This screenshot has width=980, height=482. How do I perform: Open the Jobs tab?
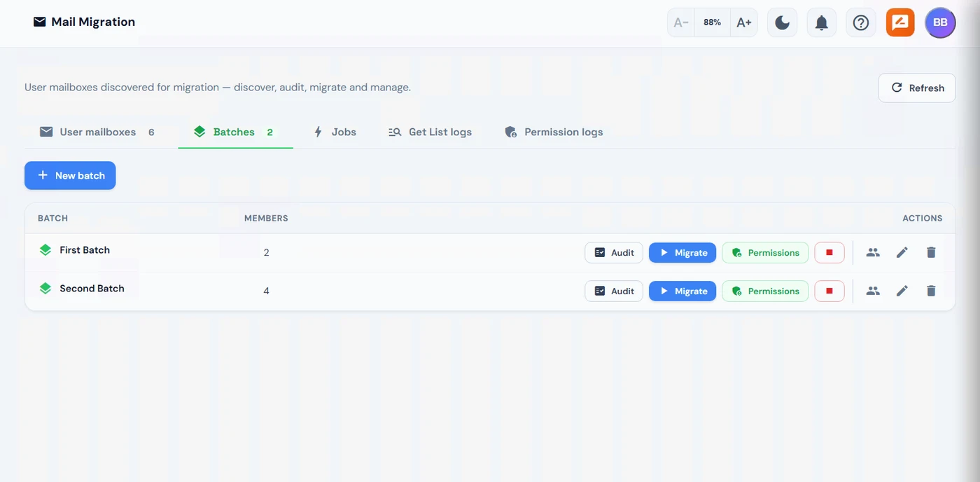[335, 132]
